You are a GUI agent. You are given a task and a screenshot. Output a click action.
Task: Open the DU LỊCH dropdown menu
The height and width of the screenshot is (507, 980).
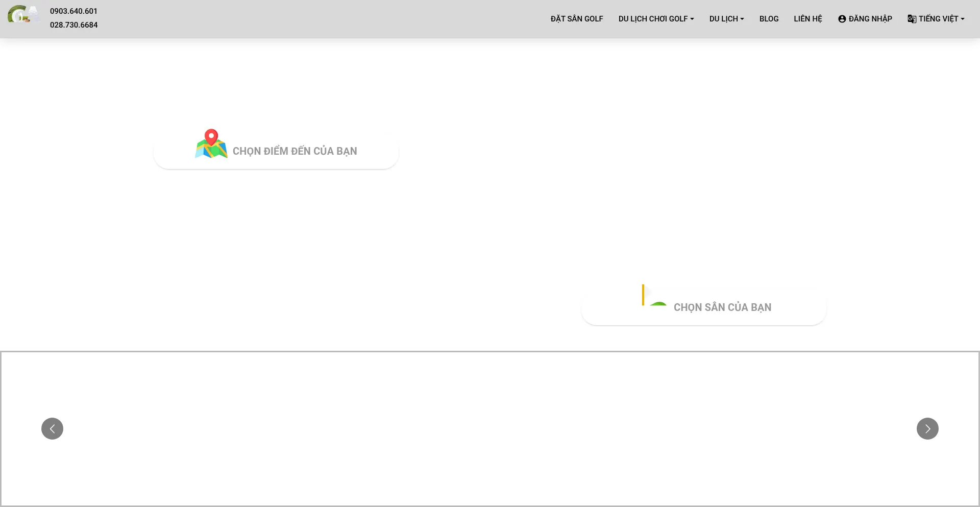[726, 19]
